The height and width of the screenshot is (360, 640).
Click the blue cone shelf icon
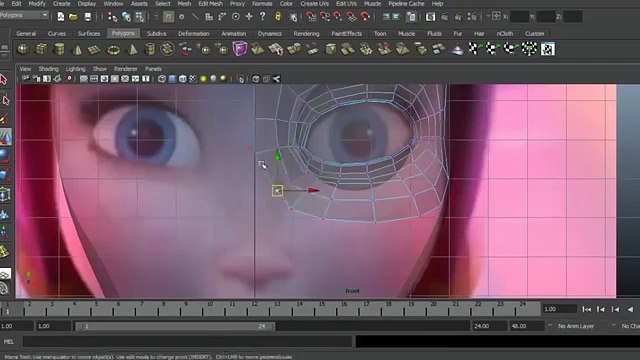(x=458, y=49)
